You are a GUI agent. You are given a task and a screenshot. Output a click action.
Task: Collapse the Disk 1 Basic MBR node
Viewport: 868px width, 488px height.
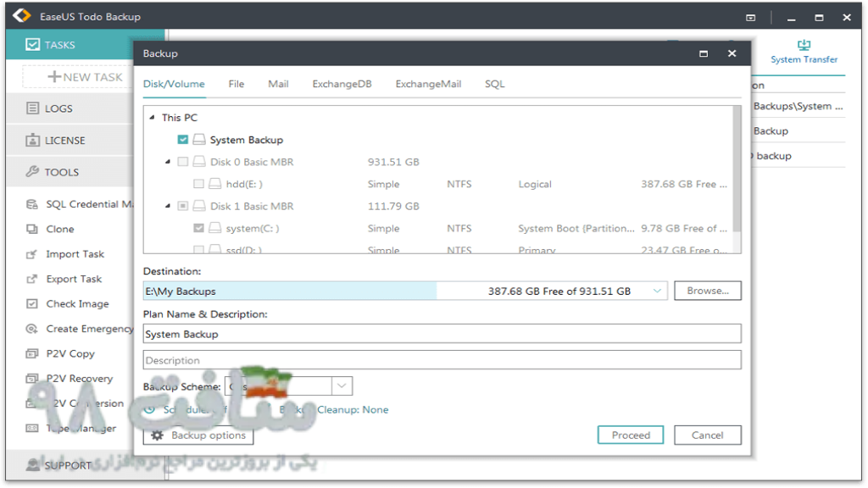point(167,206)
